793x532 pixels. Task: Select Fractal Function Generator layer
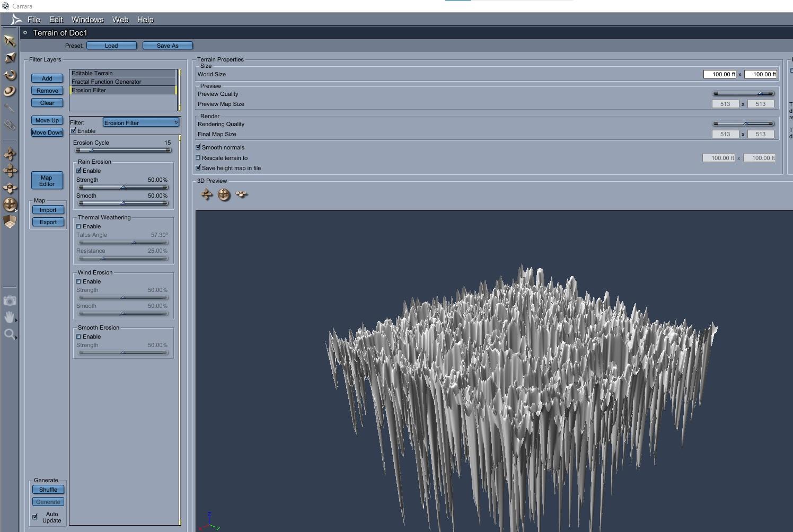(x=123, y=82)
